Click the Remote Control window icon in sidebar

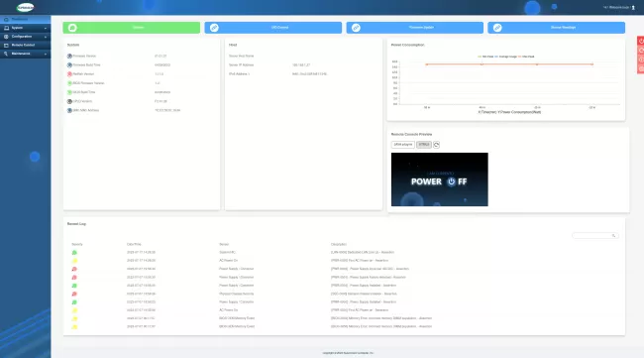6,46
